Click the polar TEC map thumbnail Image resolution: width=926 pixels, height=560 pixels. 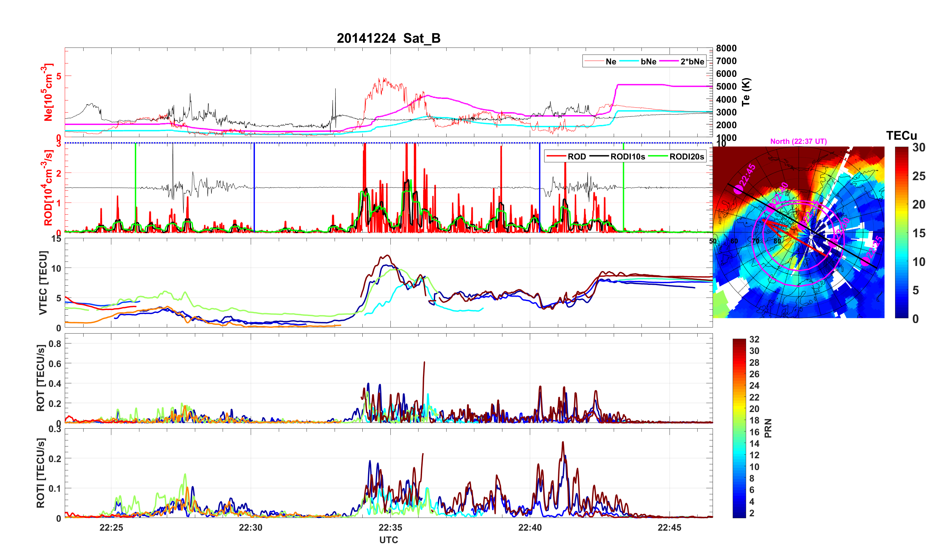[x=799, y=232]
